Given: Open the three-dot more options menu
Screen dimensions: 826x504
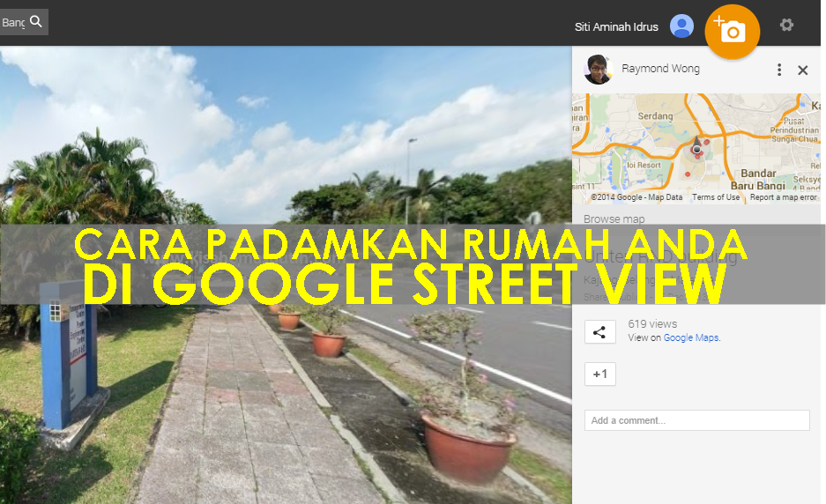Looking at the screenshot, I should coord(779,70).
